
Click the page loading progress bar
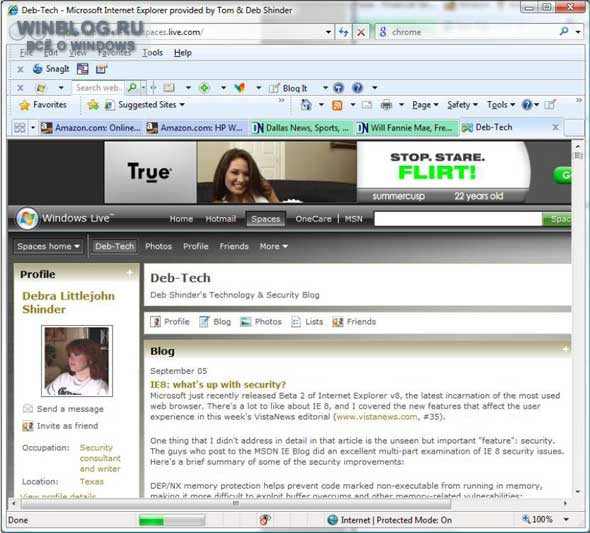pos(172,521)
